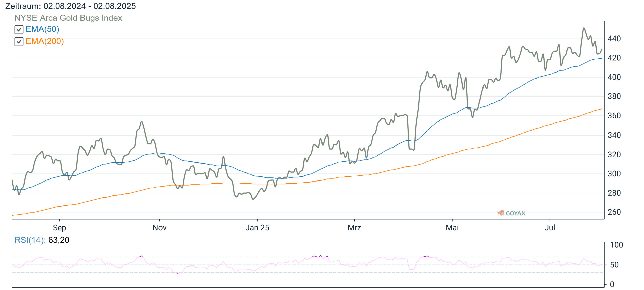The image size is (644, 290).
Task: Click the Nov label on time axis
Action: (159, 228)
